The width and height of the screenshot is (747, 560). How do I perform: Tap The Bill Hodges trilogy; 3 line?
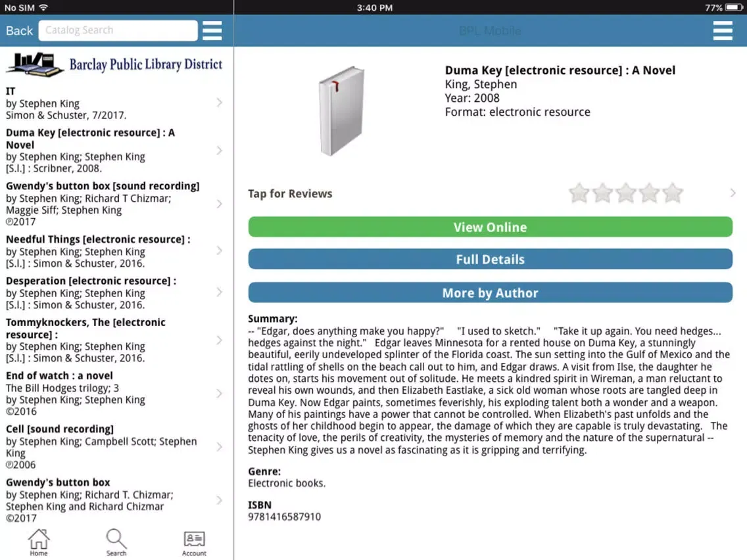pyautogui.click(x=62, y=388)
